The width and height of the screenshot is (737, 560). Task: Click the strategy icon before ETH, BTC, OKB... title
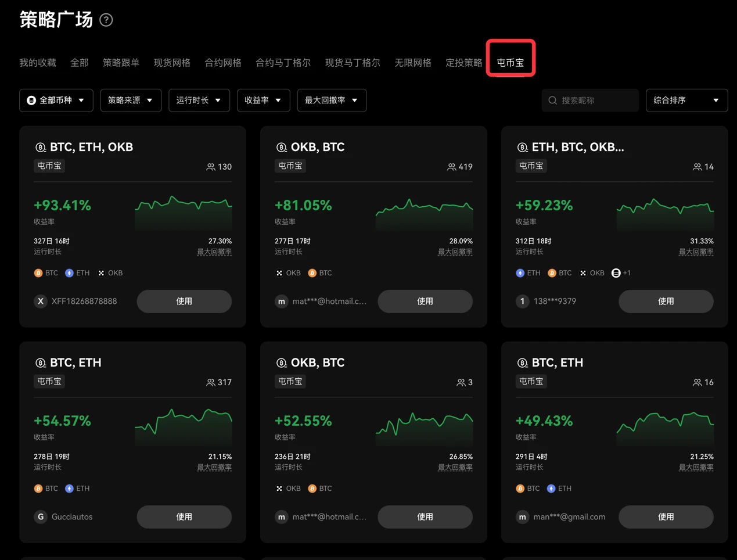[x=523, y=148]
